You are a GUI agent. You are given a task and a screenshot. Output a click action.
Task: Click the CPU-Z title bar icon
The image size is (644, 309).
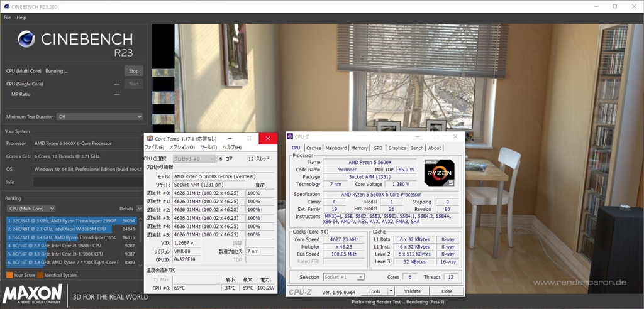[x=290, y=136]
